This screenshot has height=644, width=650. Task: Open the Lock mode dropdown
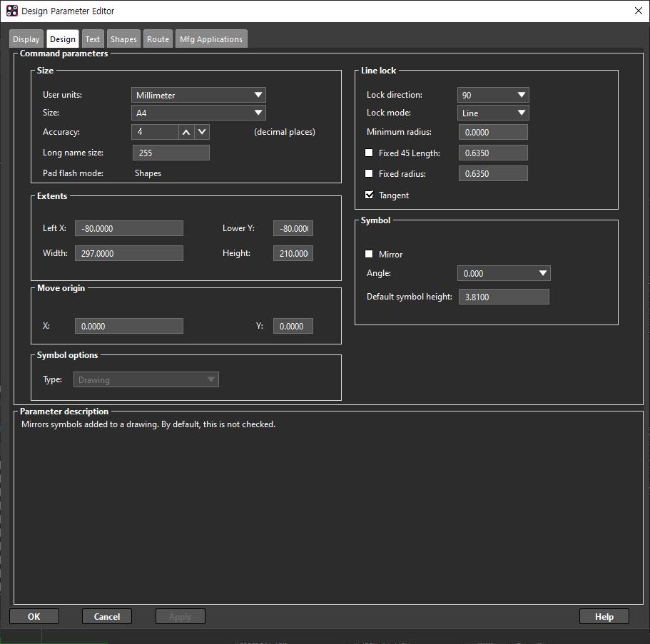tap(521, 112)
